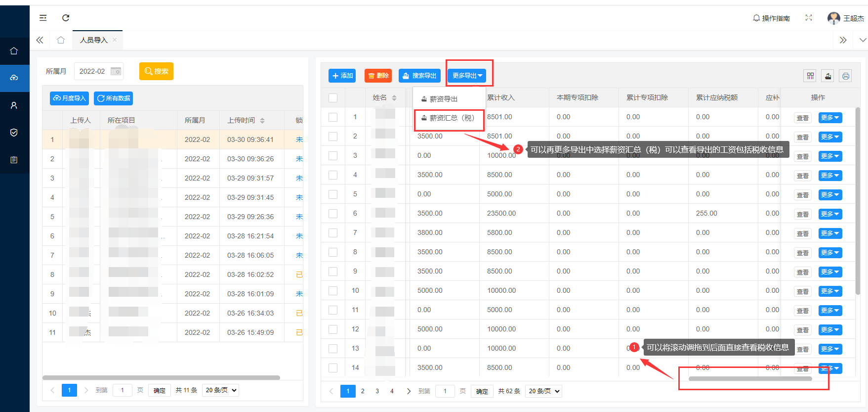Open the column filter icon above salary table
This screenshot has width=868, height=412.
click(810, 76)
